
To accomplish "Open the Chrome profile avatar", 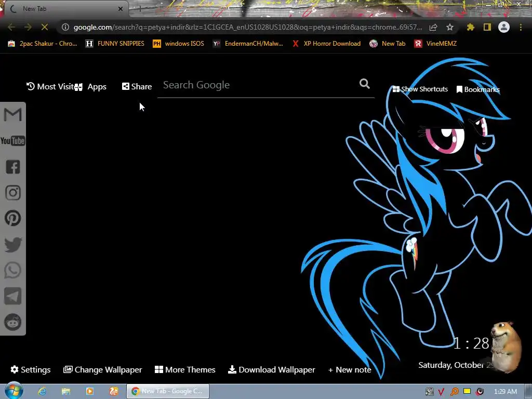I will click(x=504, y=27).
